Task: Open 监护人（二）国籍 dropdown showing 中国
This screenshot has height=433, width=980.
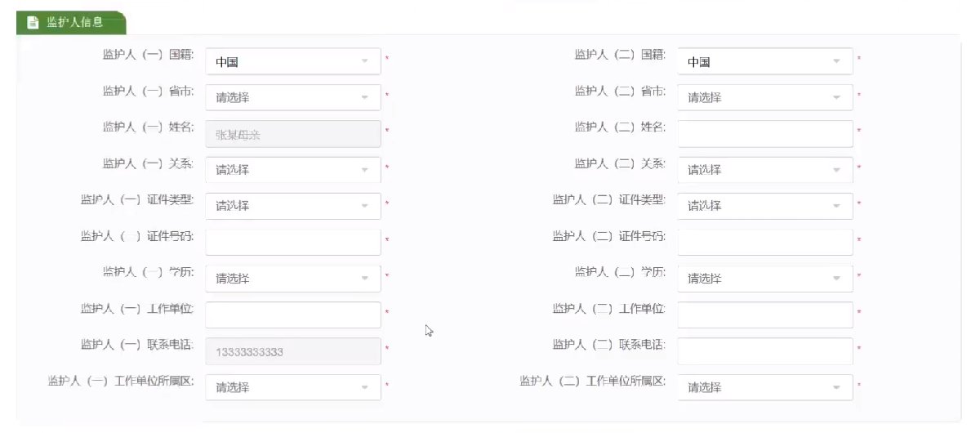Action: pyautogui.click(x=764, y=61)
